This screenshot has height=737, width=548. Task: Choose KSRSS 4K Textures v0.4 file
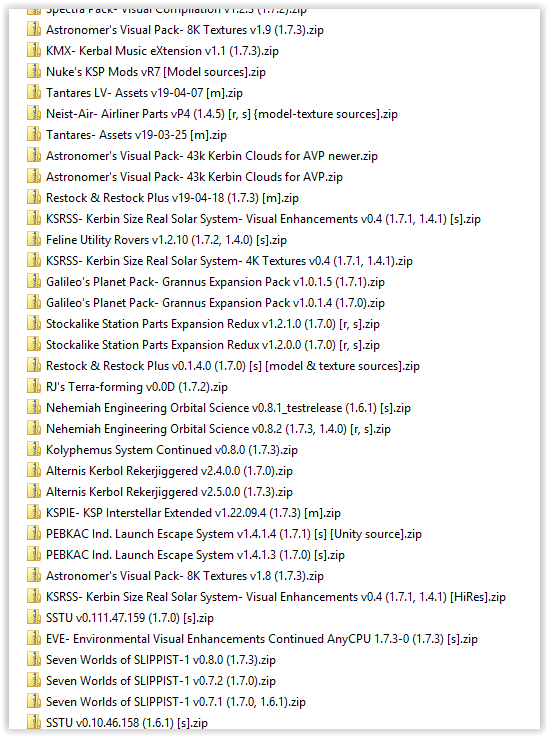(229, 261)
